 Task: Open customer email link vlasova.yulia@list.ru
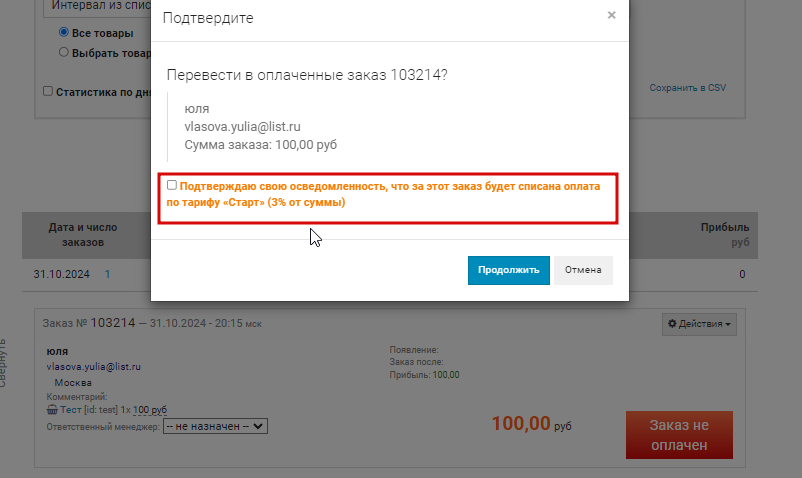click(x=94, y=367)
